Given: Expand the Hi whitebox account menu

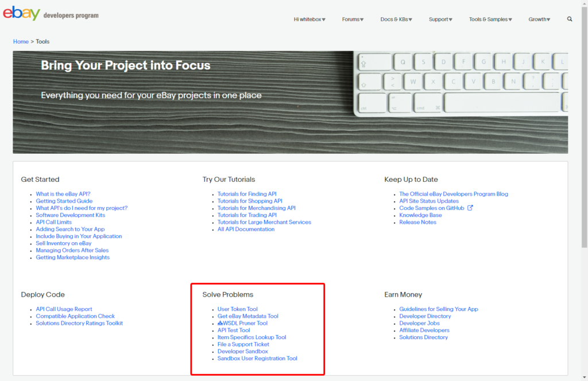Looking at the screenshot, I should tap(310, 20).
